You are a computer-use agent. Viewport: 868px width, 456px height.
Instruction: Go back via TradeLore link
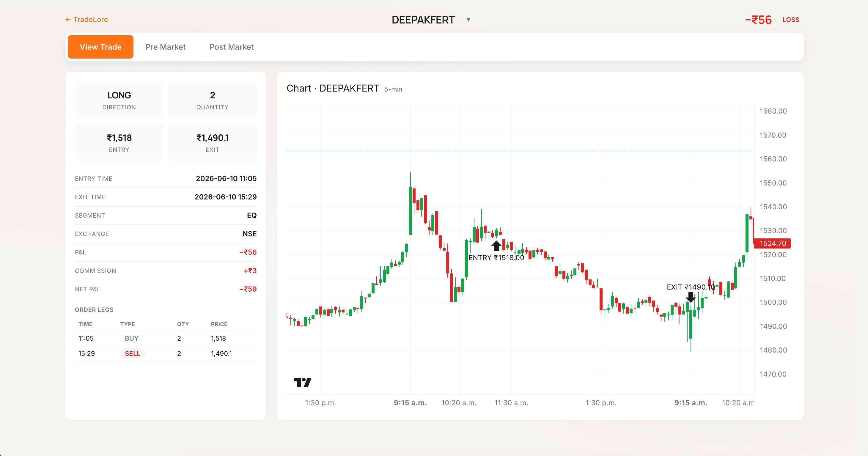tap(87, 20)
